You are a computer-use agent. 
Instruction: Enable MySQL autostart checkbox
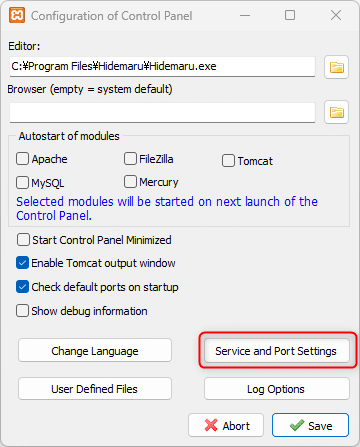[x=22, y=183]
